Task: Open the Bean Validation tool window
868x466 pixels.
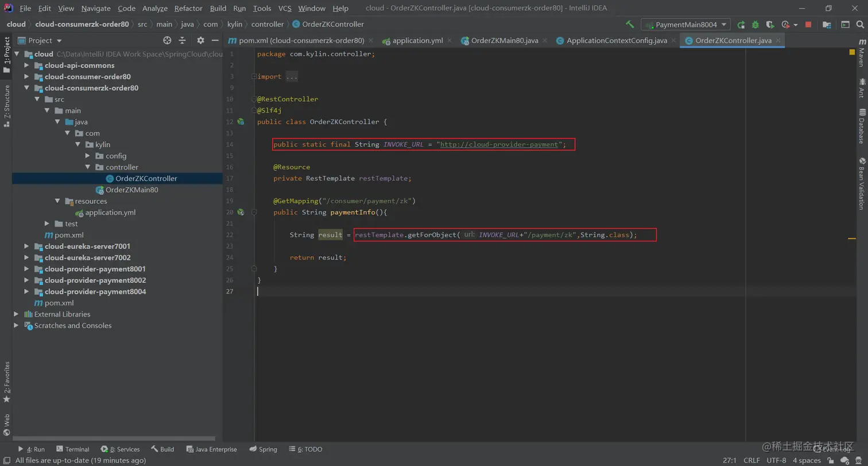Action: [861, 183]
